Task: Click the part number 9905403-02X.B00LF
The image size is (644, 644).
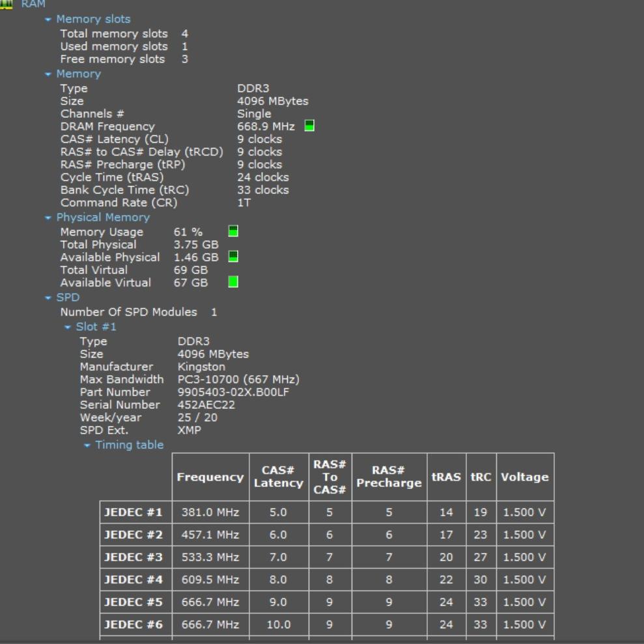Action: click(x=233, y=392)
